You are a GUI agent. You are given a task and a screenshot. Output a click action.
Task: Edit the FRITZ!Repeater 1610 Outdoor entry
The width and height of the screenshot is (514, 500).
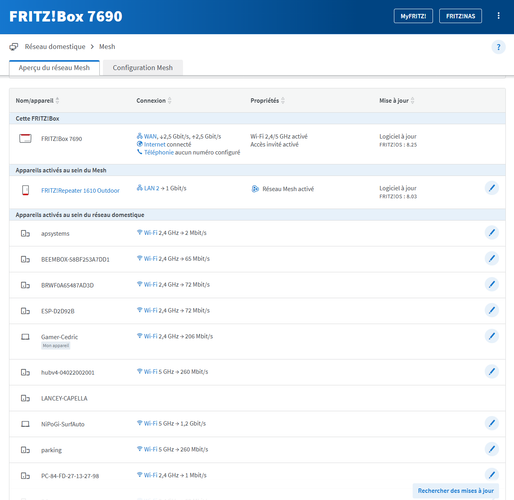click(492, 188)
